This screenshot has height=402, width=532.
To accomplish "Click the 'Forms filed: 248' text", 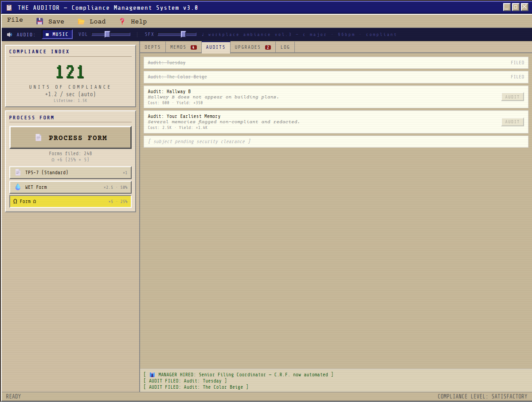I will [70, 154].
